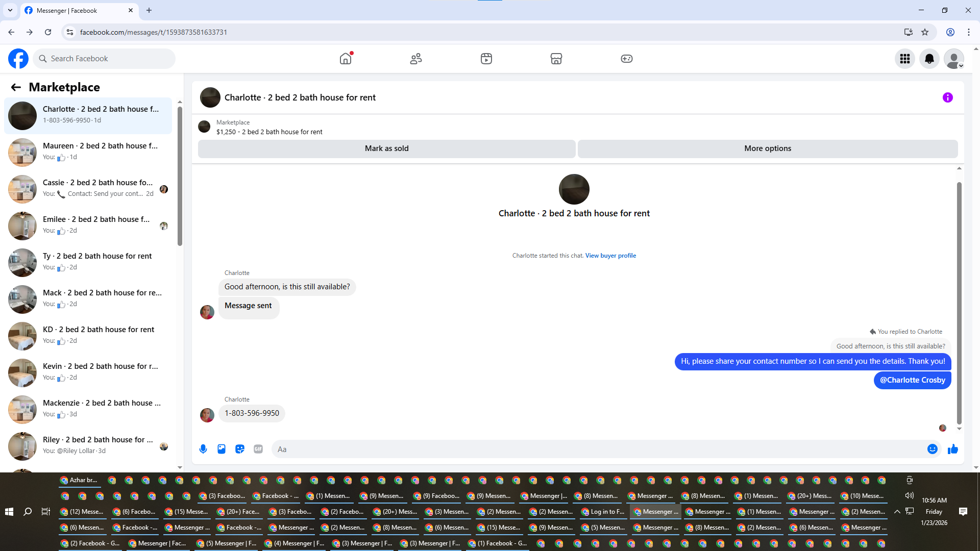
Task: Click the voice clip microphone icon
Action: (203, 449)
